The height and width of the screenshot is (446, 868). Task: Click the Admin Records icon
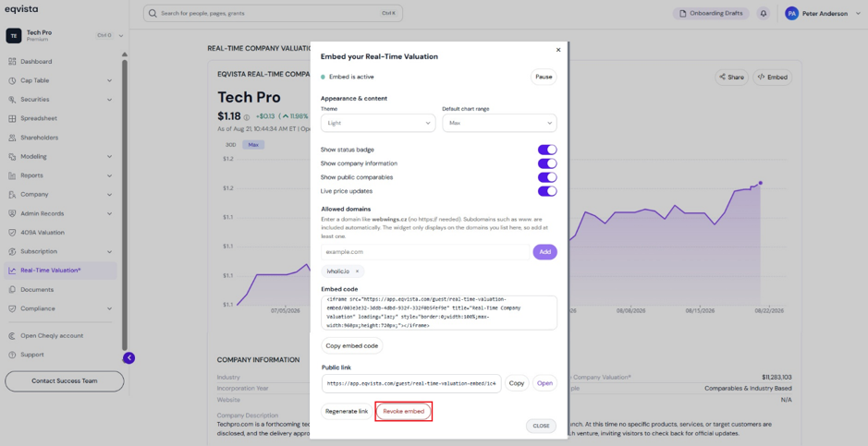12,213
